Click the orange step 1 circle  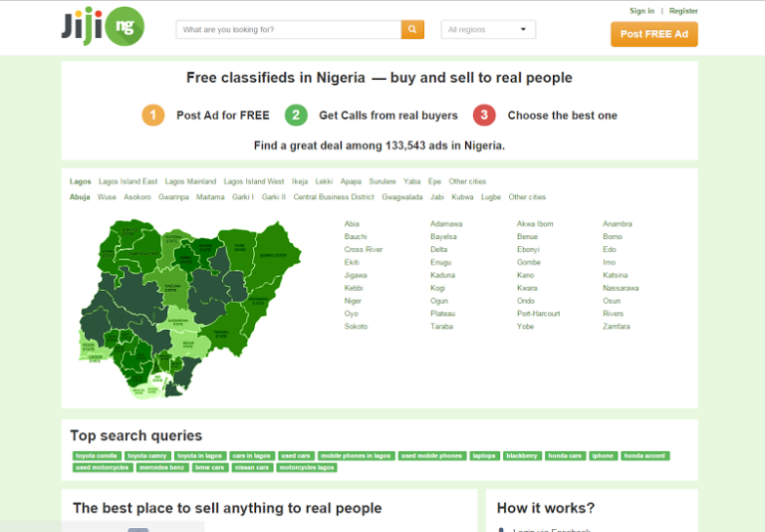(152, 115)
